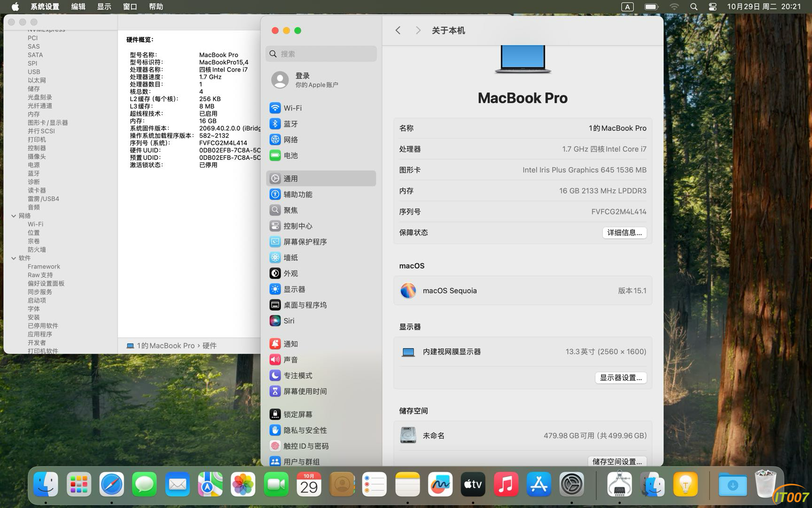This screenshot has width=812, height=508.
Task: Open the 显示 menu
Action: tap(104, 7)
